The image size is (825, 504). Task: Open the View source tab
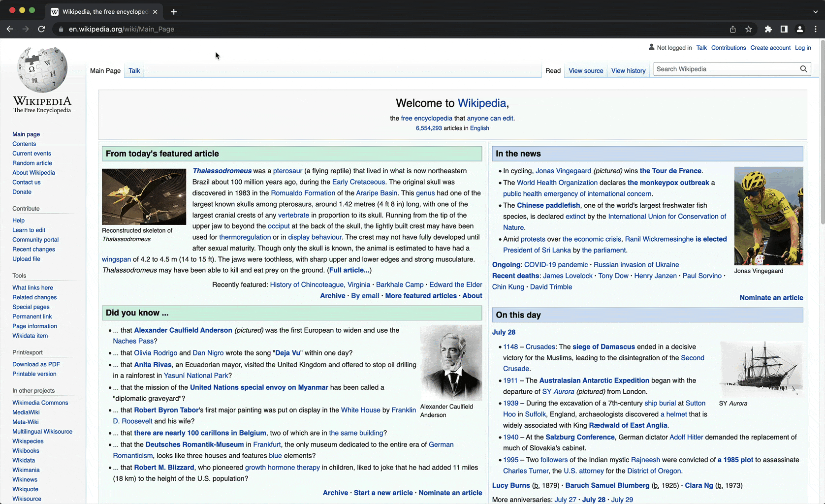coord(586,70)
